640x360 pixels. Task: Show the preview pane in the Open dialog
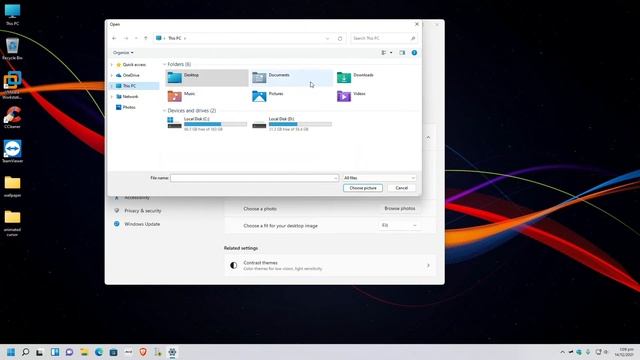pos(402,53)
